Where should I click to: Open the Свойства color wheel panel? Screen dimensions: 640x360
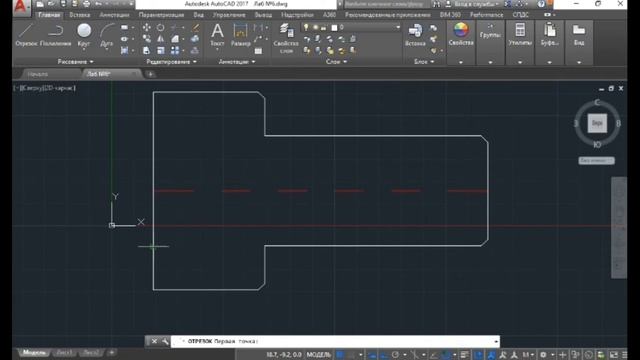461,34
